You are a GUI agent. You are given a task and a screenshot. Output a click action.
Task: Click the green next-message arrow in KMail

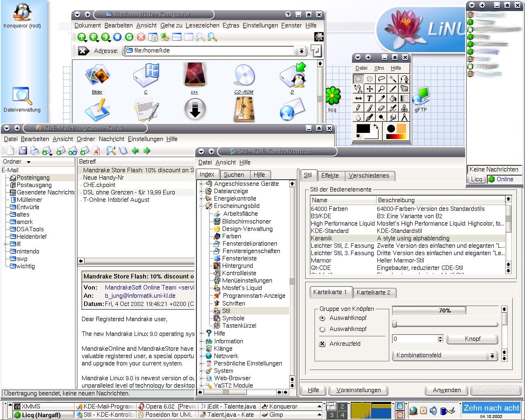click(146, 151)
